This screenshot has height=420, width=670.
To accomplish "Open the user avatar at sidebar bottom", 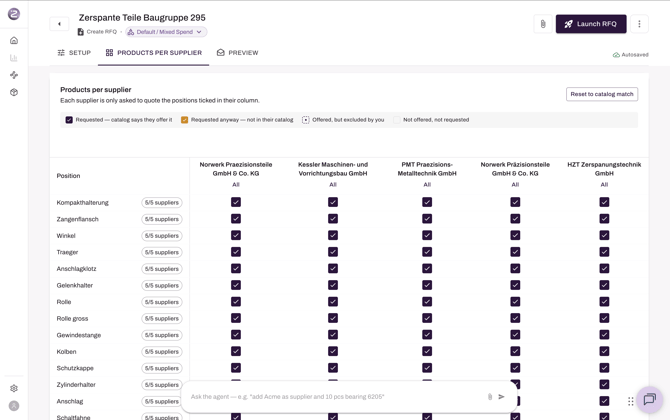I will [14, 406].
